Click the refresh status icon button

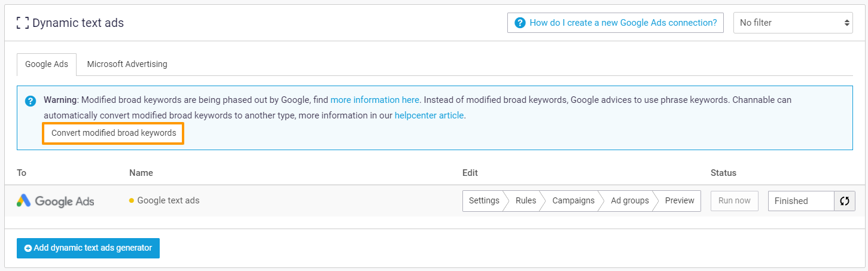coord(845,201)
